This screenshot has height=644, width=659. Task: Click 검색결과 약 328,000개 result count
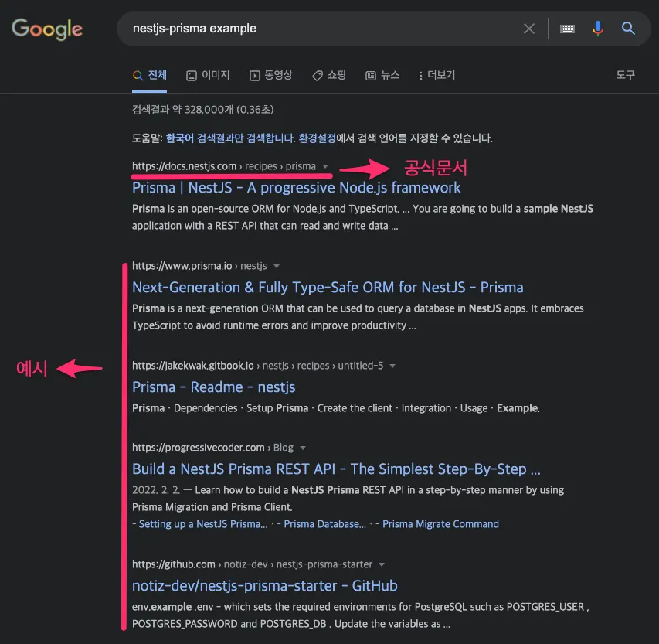pyautogui.click(x=202, y=110)
